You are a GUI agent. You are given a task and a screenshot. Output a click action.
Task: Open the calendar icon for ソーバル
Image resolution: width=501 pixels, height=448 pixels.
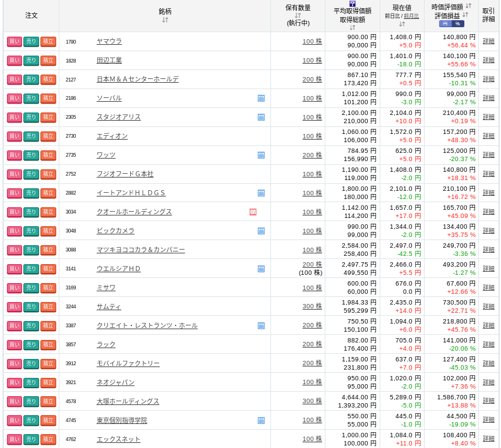(261, 98)
